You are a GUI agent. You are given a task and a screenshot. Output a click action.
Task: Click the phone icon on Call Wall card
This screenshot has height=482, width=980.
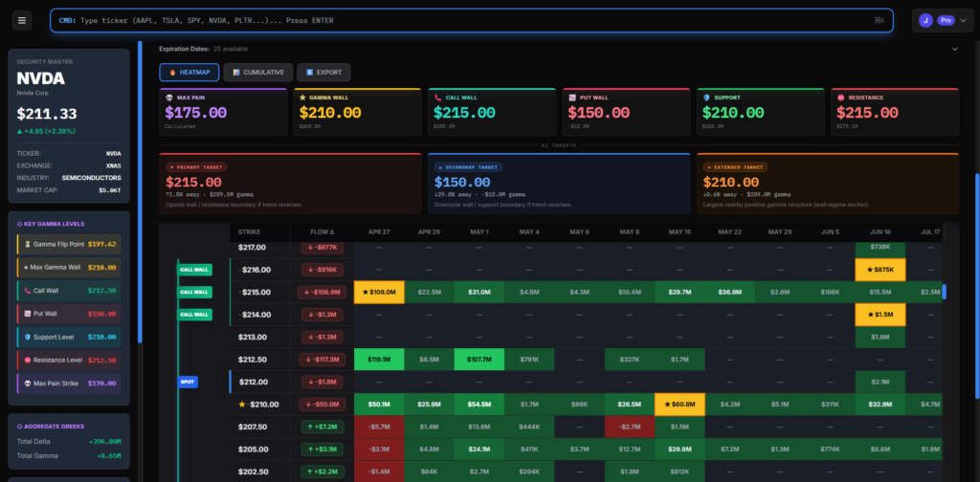[437, 98]
